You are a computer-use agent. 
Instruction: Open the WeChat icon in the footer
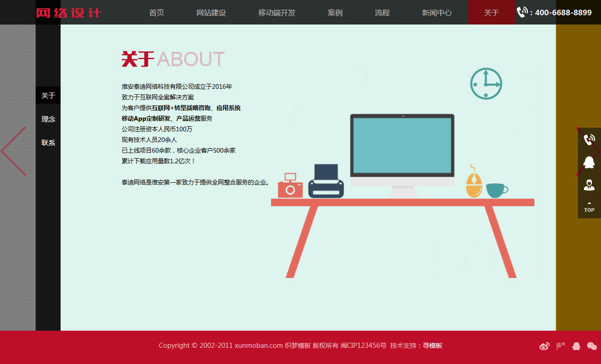coord(592,346)
